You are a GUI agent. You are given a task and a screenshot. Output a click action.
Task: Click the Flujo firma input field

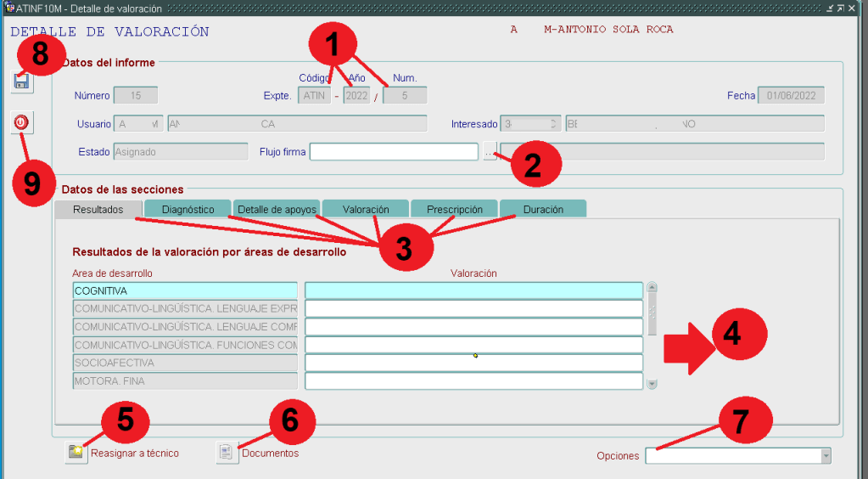point(394,152)
